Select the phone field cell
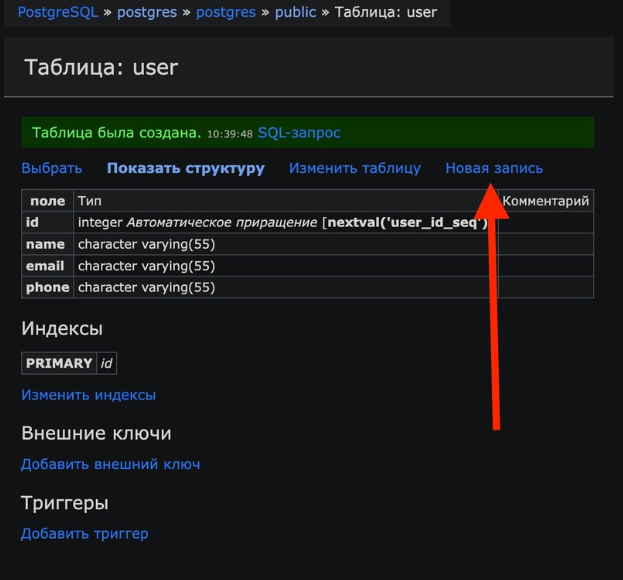The height and width of the screenshot is (580, 623). click(47, 287)
